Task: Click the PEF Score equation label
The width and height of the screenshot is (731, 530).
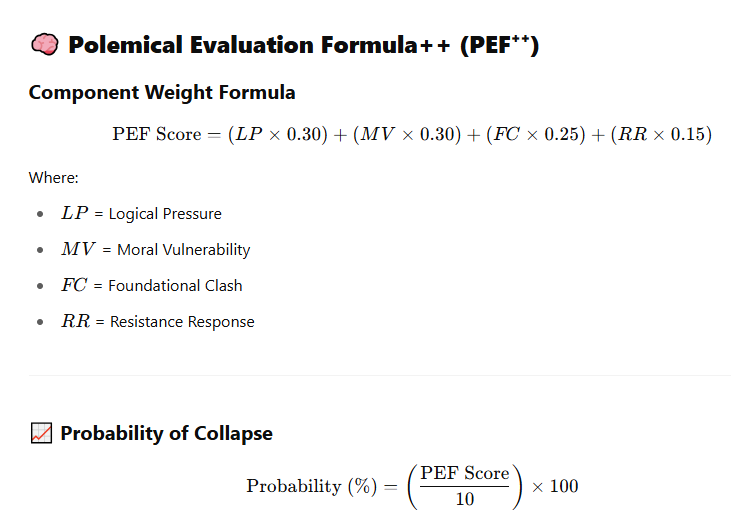Action: 157,134
